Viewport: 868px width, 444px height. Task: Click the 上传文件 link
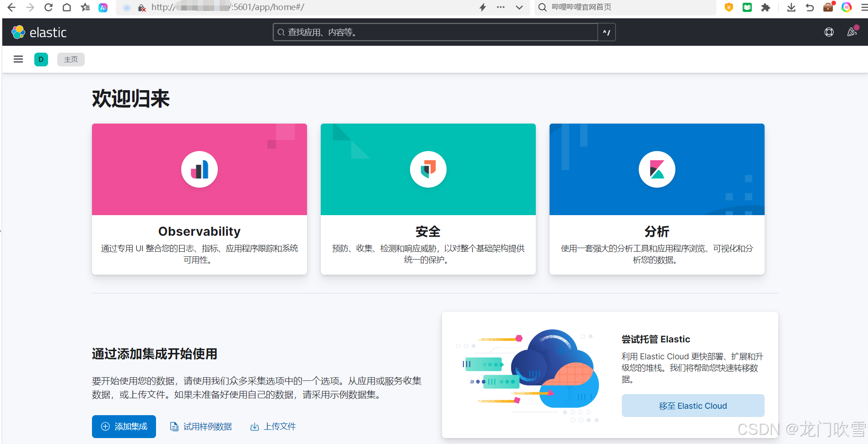pyautogui.click(x=273, y=427)
